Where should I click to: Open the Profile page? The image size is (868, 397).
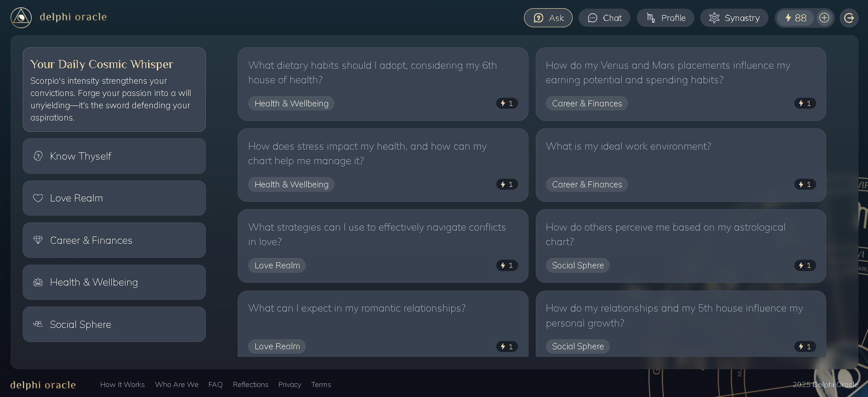[x=665, y=18]
